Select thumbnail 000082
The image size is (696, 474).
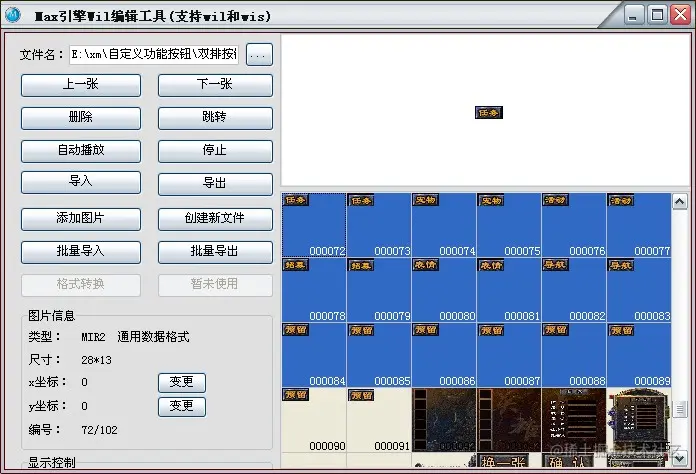tap(574, 290)
